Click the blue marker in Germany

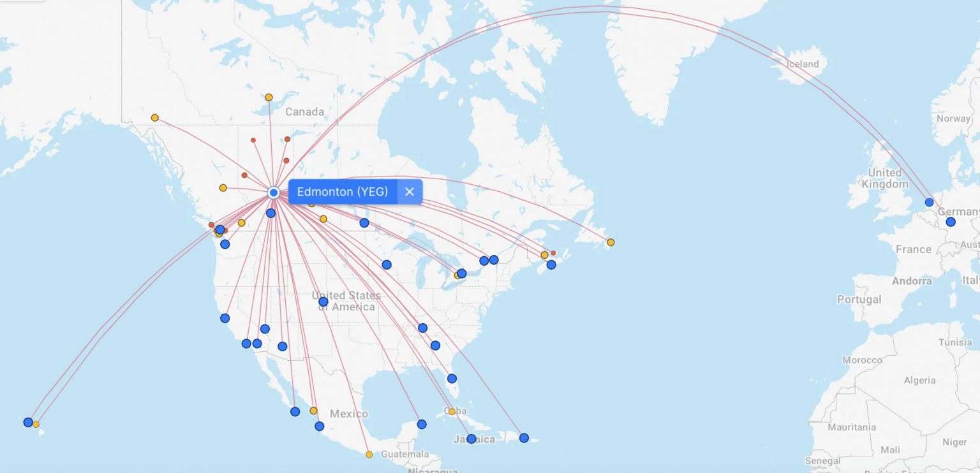[951, 222]
